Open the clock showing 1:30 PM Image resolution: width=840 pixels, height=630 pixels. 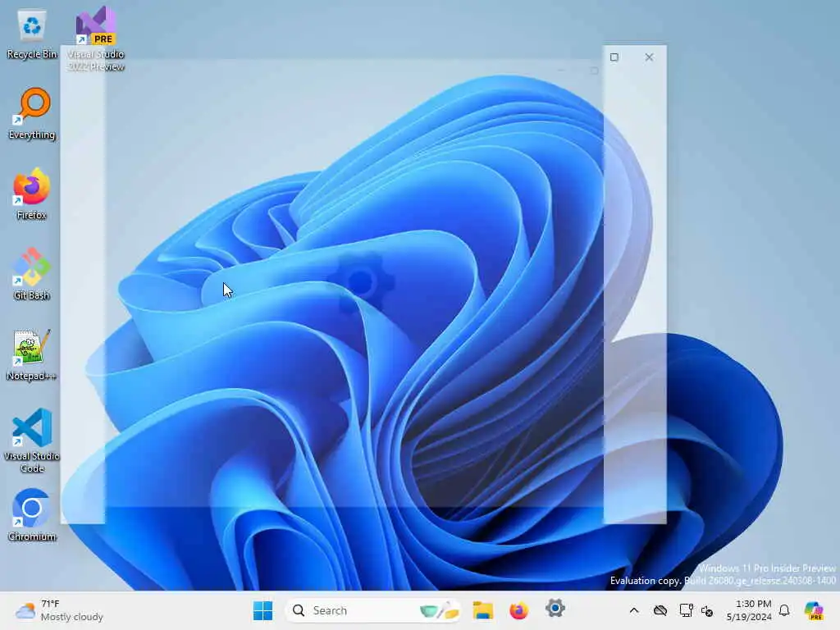749,610
